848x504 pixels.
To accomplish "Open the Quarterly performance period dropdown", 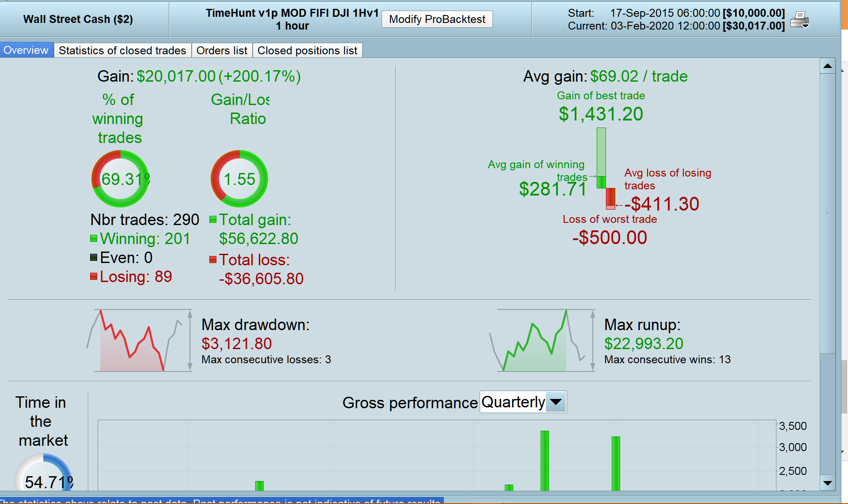I will 513,402.
